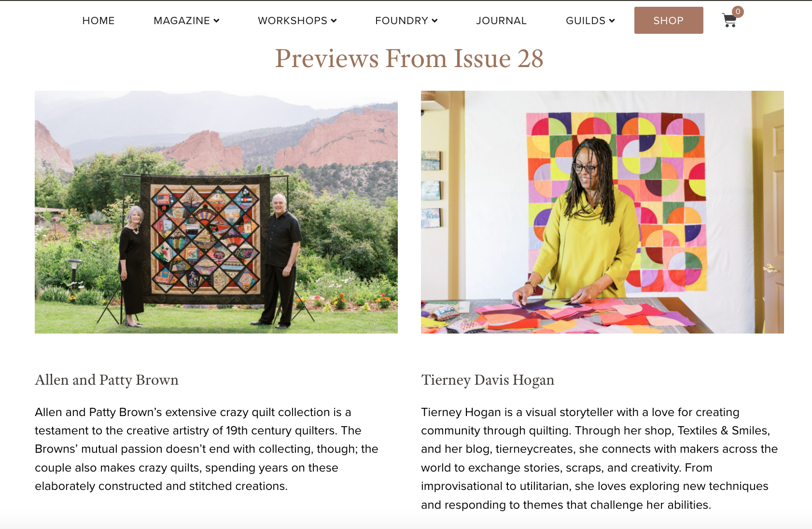Click the Previews From Issue 28 title
Viewport: 812px width, 529px height.
pyautogui.click(x=409, y=58)
